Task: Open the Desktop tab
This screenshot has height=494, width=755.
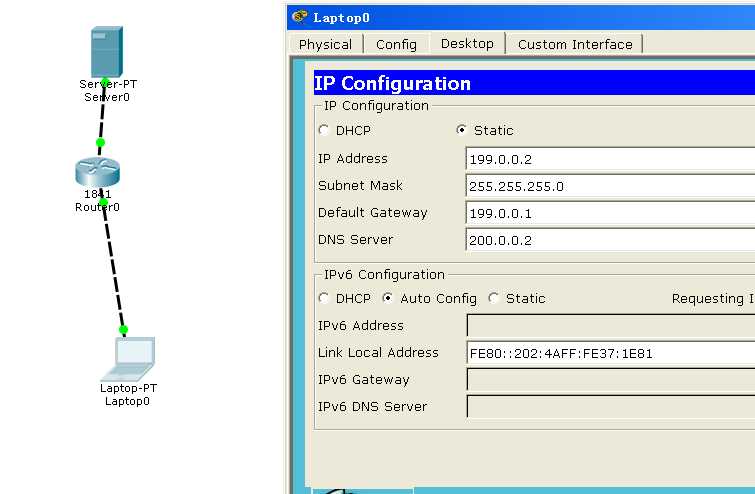Action: pyautogui.click(x=467, y=43)
